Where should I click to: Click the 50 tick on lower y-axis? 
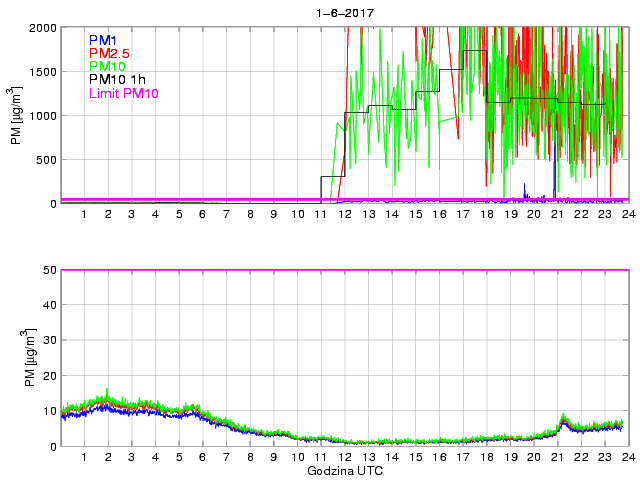click(x=47, y=270)
